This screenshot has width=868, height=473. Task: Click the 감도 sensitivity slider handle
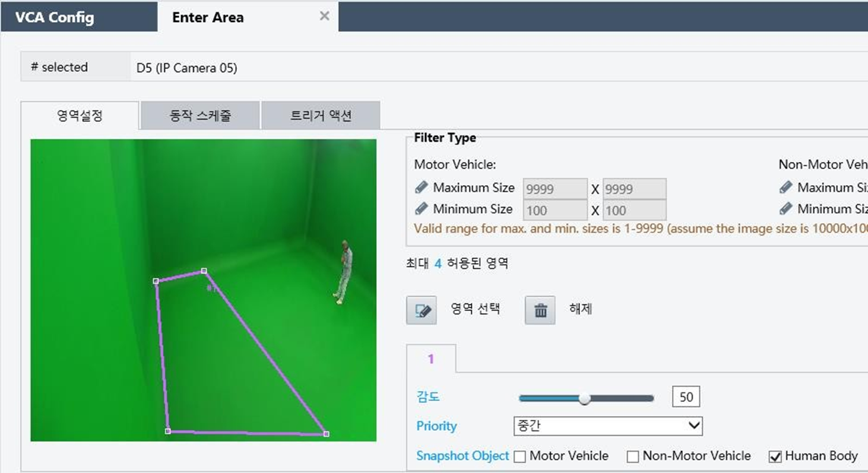point(585,398)
